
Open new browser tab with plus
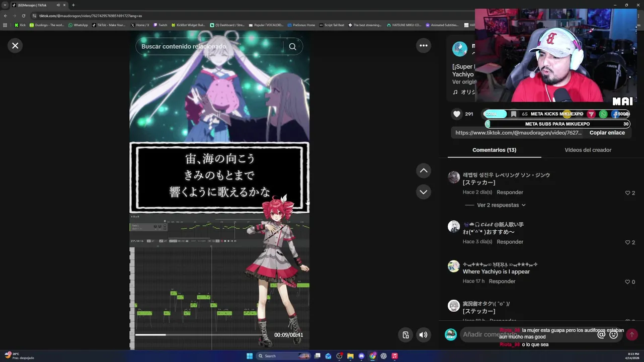click(x=73, y=5)
